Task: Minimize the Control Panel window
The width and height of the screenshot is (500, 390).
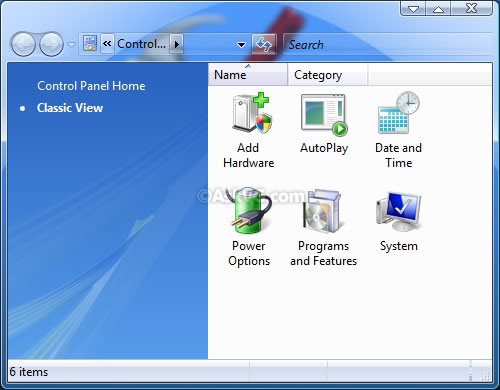Action: click(413, 8)
